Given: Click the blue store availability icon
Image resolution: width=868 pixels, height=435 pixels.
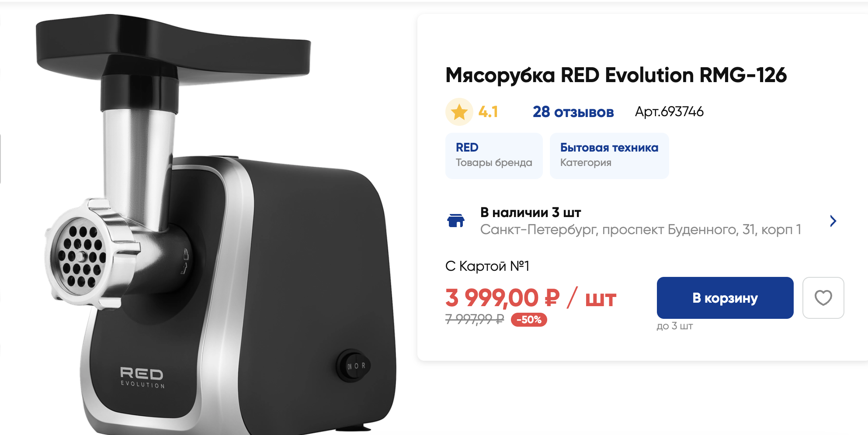Looking at the screenshot, I should [x=455, y=221].
